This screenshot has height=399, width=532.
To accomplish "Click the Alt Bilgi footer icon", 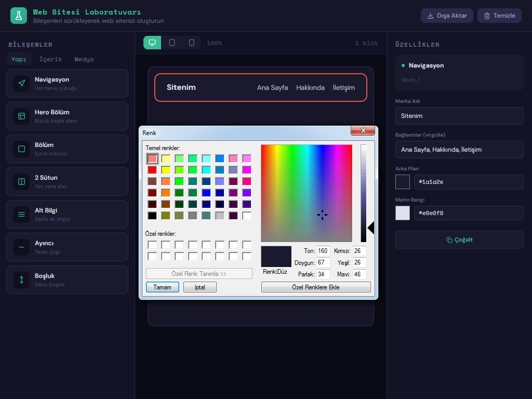I will 21,215.
